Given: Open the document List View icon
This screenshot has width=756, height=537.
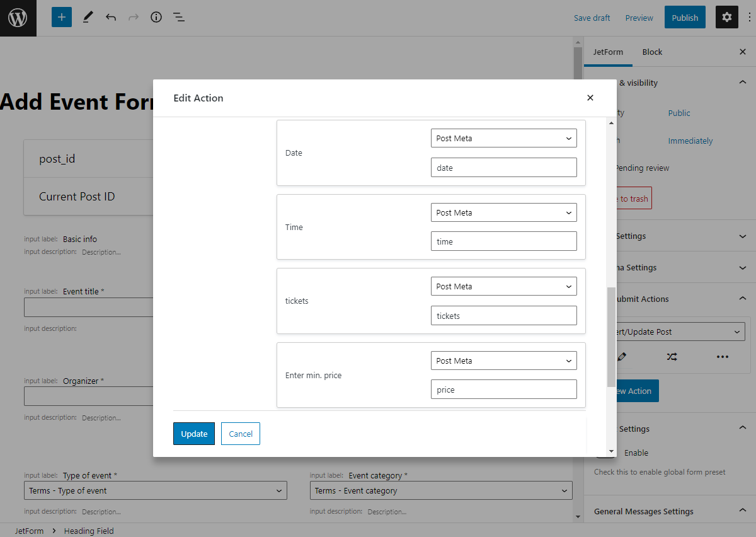Looking at the screenshot, I should (x=179, y=17).
